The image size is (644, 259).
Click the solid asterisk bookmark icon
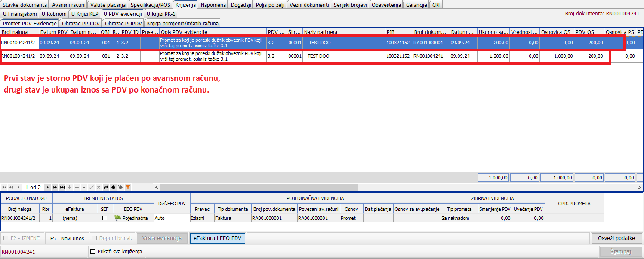click(x=113, y=188)
